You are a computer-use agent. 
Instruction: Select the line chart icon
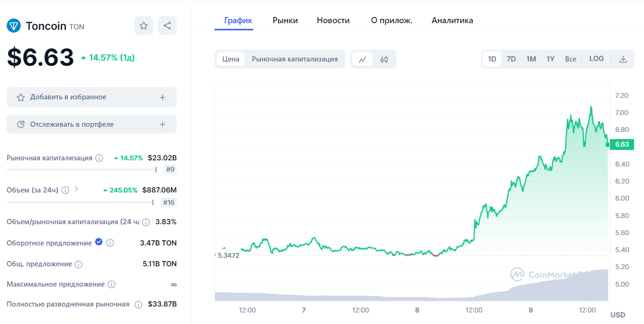(x=363, y=59)
